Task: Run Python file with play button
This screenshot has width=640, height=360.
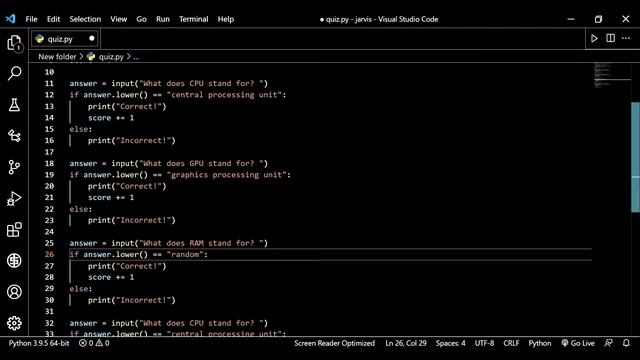Action: 594,38
